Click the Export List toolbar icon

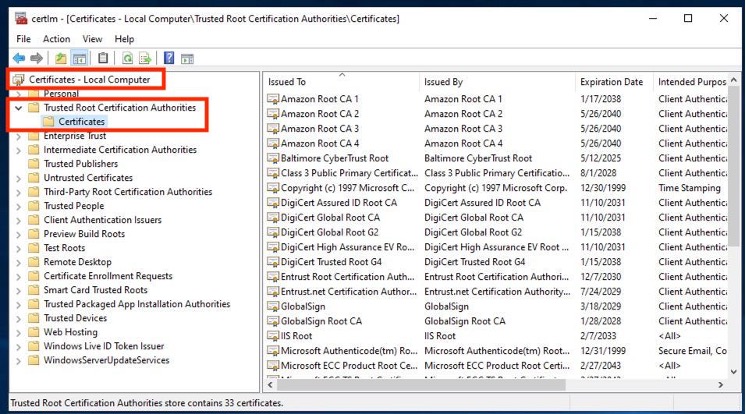coord(145,59)
